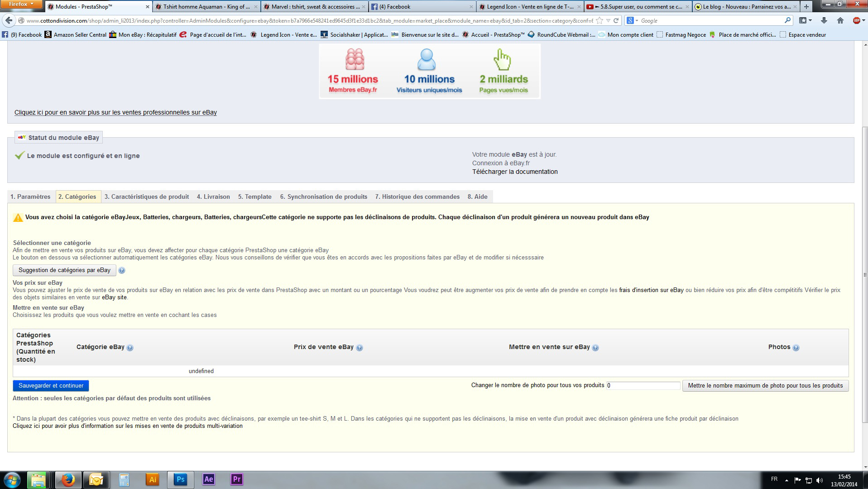Click the Adblock Plus ABP icon
Image resolution: width=868 pixels, height=489 pixels.
pyautogui.click(x=856, y=20)
